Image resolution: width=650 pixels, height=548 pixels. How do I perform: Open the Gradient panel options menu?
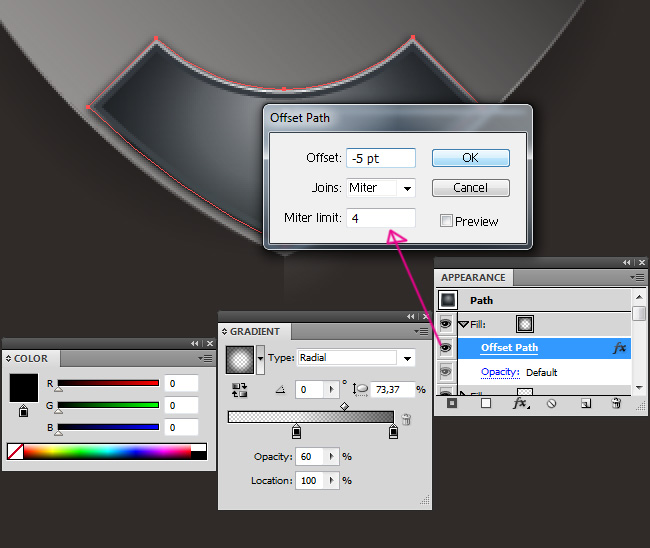pyautogui.click(x=421, y=331)
